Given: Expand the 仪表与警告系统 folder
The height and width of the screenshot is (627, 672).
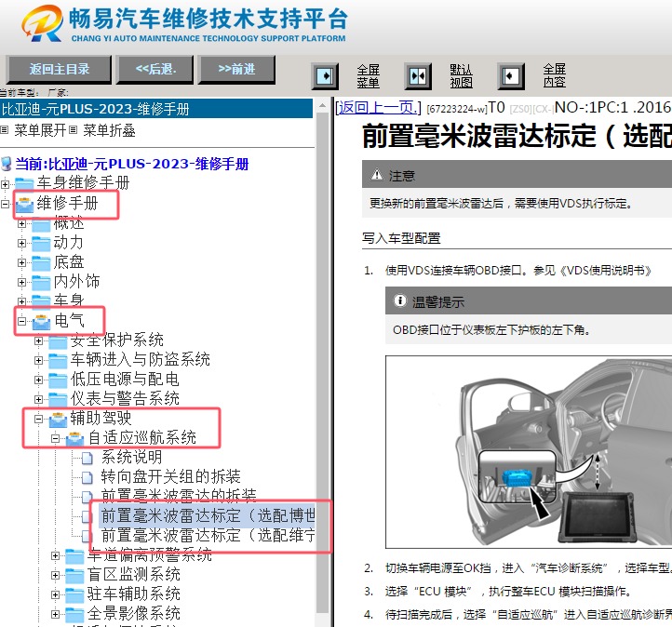Looking at the screenshot, I should point(38,399).
